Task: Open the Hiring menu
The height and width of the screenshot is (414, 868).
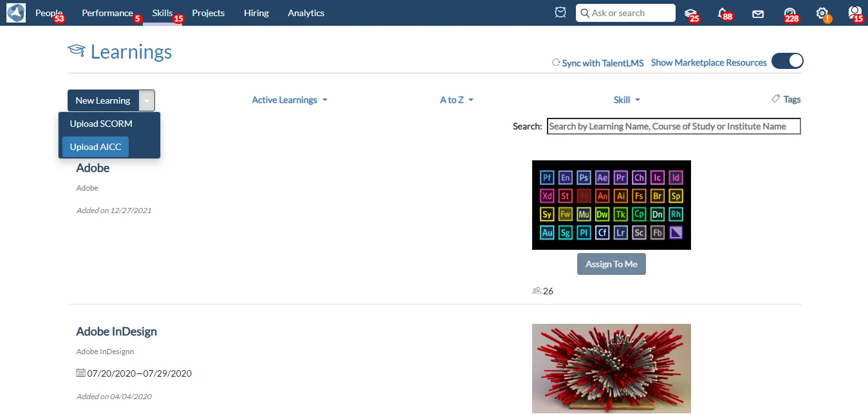Action: [256, 13]
